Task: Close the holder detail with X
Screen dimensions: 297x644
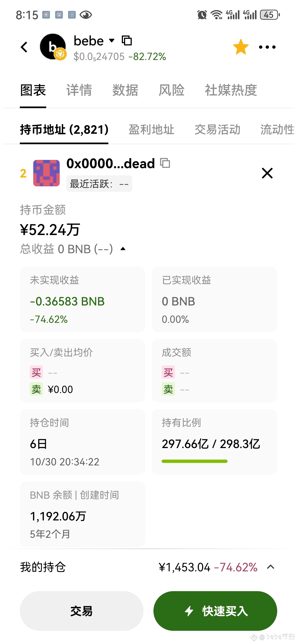Action: point(267,173)
